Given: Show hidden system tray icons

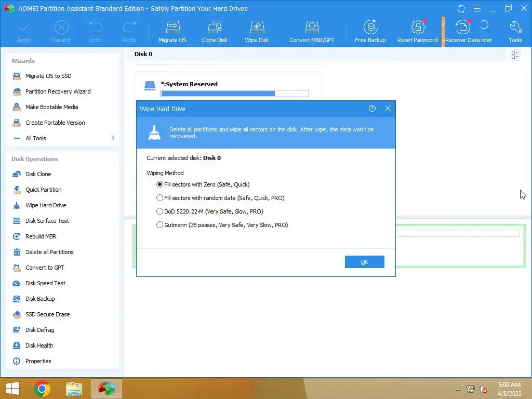Looking at the screenshot, I should tap(458, 389).
